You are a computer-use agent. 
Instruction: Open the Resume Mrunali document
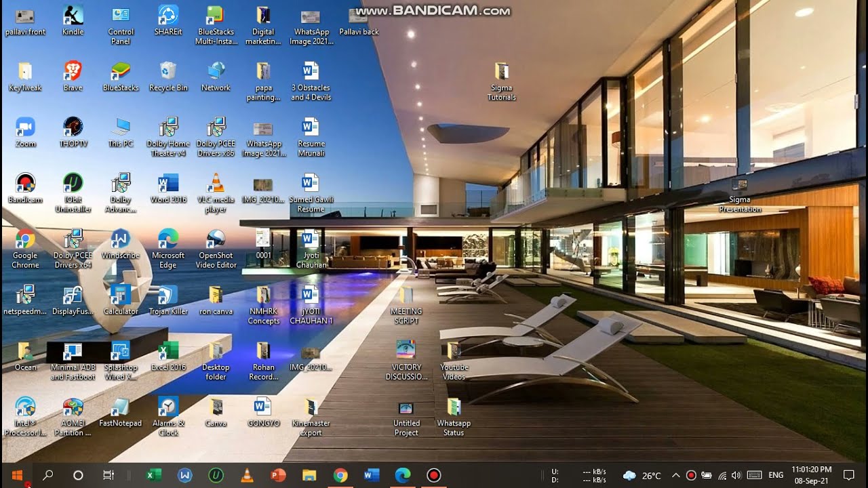[311, 137]
